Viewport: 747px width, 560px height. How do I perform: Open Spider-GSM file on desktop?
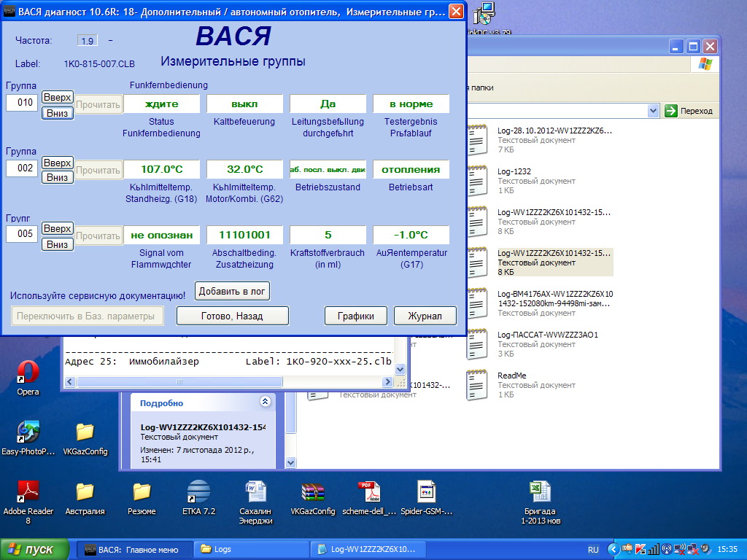point(426,492)
